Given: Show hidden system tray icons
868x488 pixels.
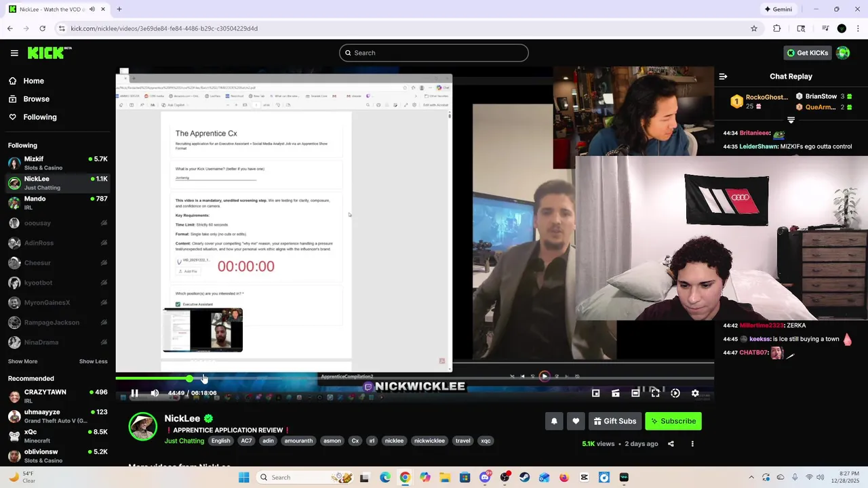Looking at the screenshot, I should click(751, 477).
